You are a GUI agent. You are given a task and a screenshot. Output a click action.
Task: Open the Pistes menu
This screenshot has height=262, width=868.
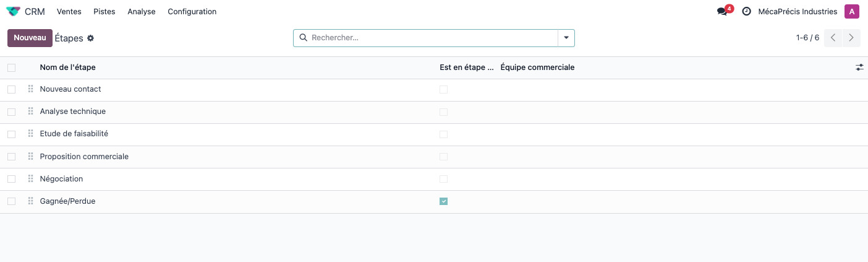tap(104, 12)
